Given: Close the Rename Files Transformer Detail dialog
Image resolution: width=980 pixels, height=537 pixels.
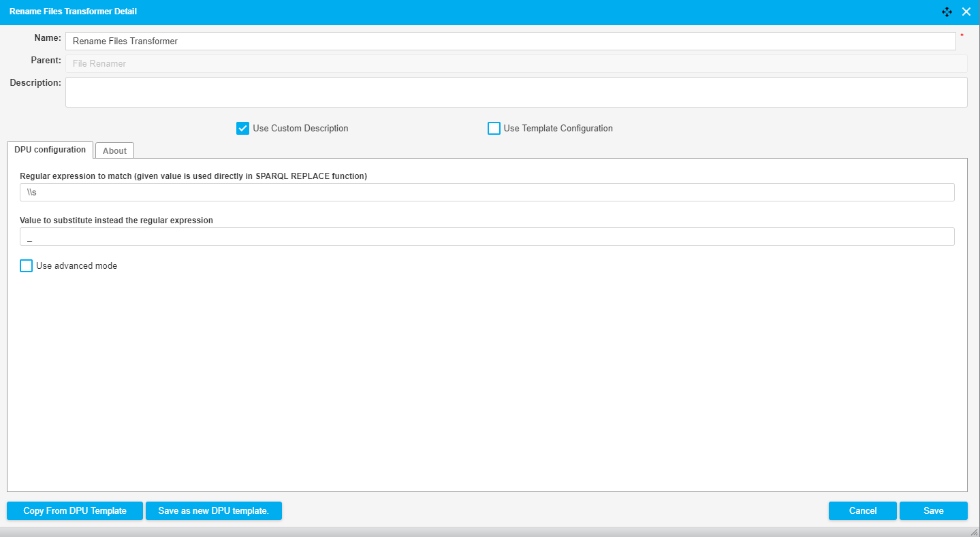Looking at the screenshot, I should [966, 12].
